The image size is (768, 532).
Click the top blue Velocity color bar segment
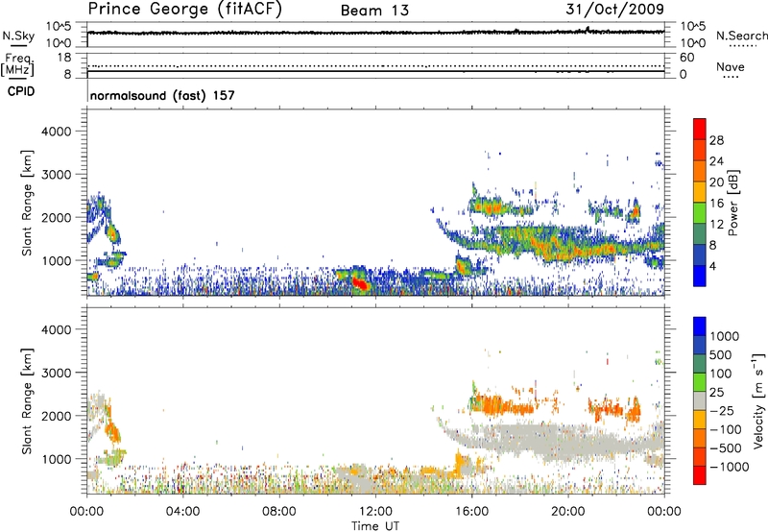point(700,326)
